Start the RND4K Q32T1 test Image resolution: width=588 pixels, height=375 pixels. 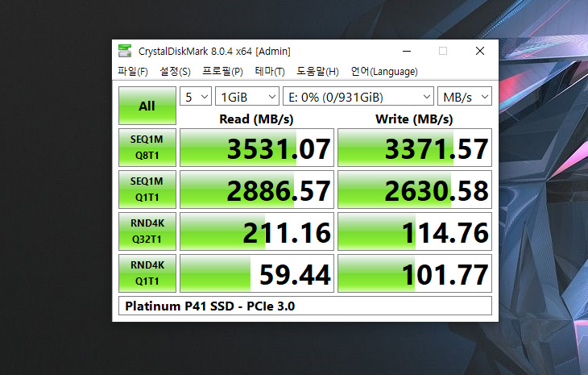coord(147,231)
